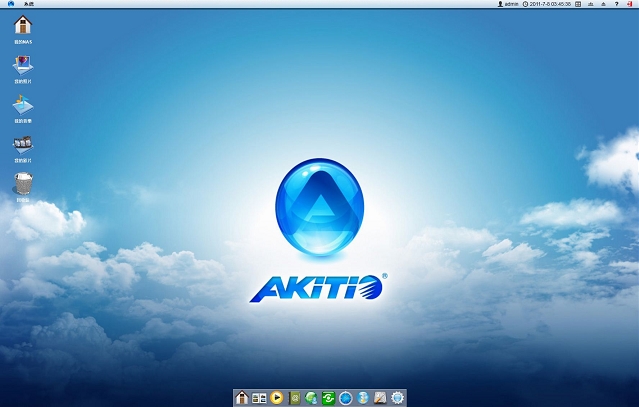Open the music notes desktop icon

[23, 105]
